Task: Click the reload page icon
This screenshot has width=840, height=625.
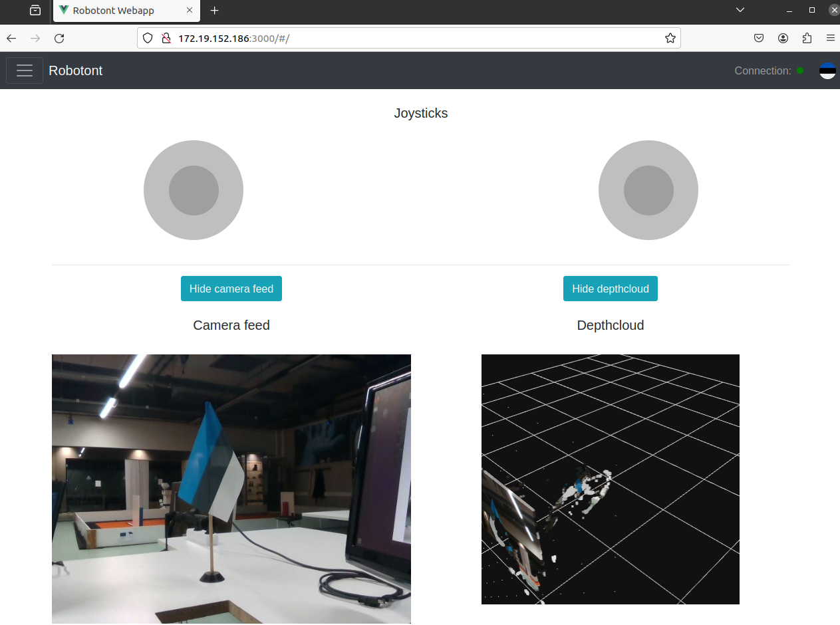Action: (59, 39)
